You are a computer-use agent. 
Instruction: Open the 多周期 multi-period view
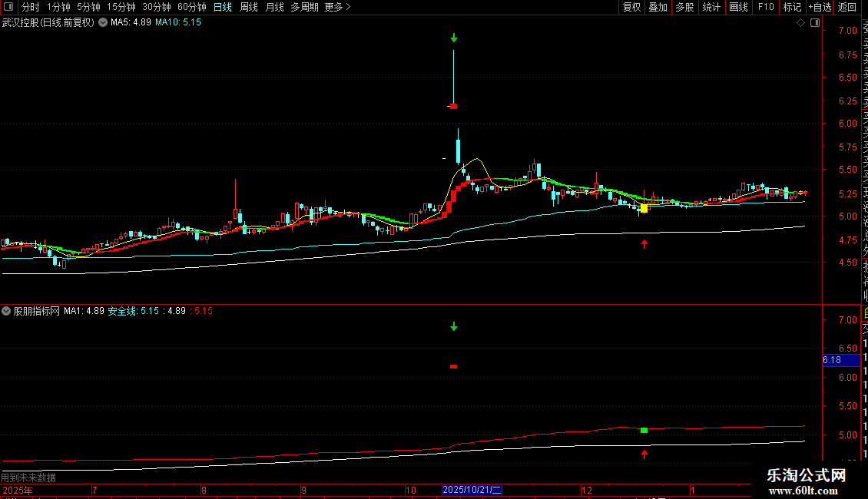304,7
